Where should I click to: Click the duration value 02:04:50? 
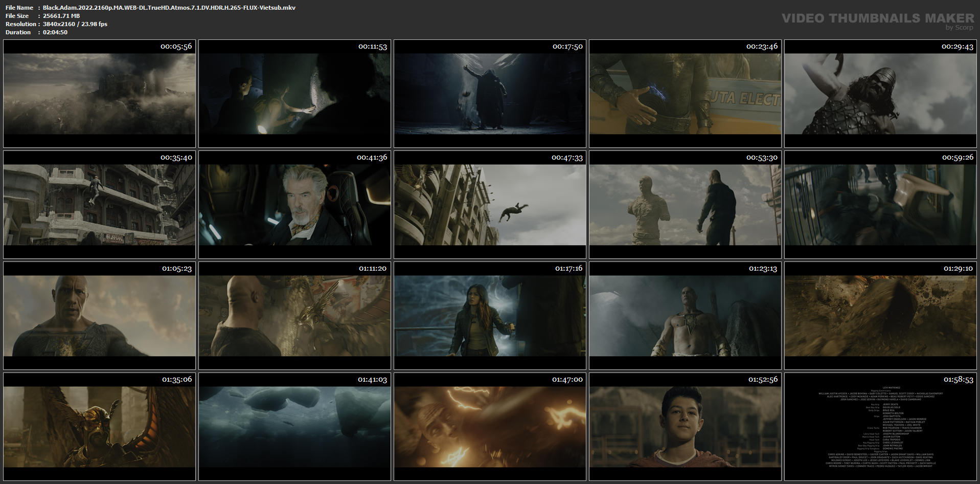[55, 32]
